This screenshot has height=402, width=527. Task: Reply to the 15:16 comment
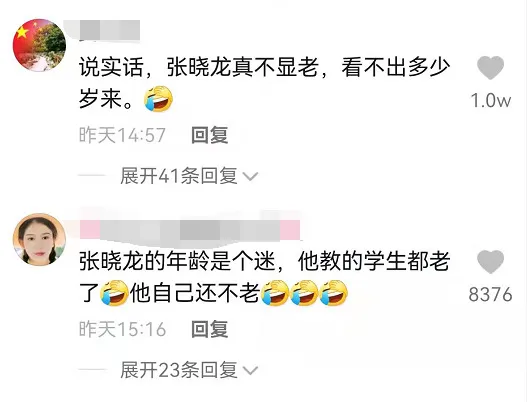[x=210, y=329]
